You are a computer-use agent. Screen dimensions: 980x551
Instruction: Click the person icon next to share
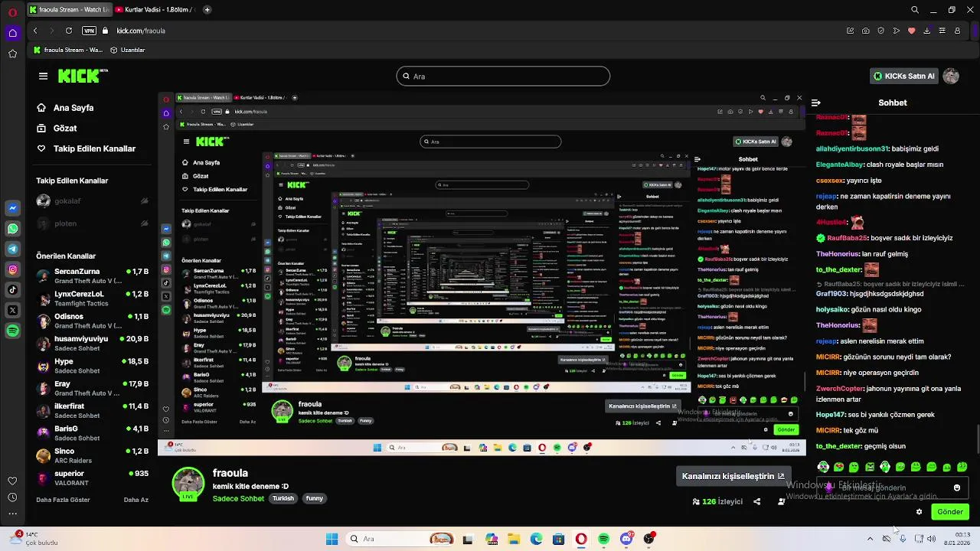tap(781, 502)
